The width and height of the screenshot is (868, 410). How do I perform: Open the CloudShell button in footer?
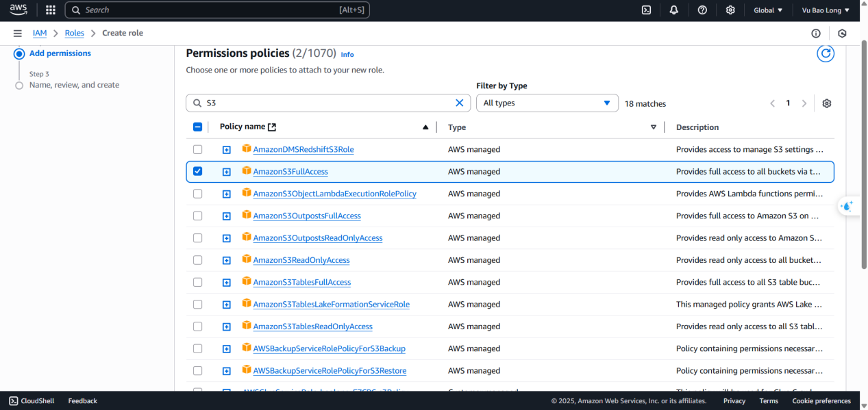click(33, 401)
